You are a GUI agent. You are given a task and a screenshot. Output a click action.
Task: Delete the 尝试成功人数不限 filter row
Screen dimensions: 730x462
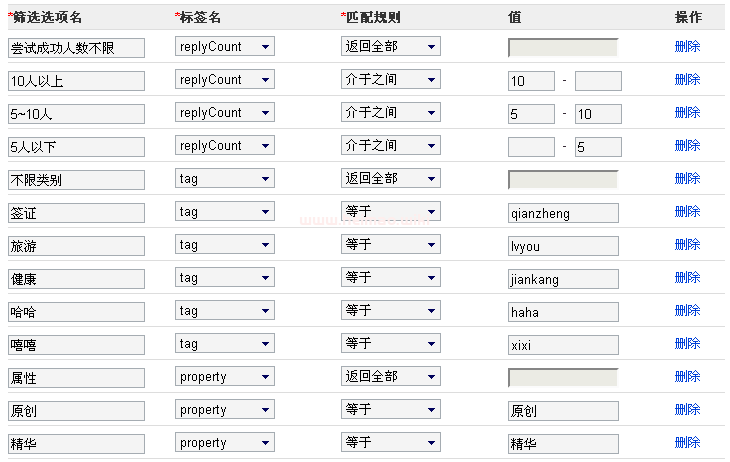687,47
